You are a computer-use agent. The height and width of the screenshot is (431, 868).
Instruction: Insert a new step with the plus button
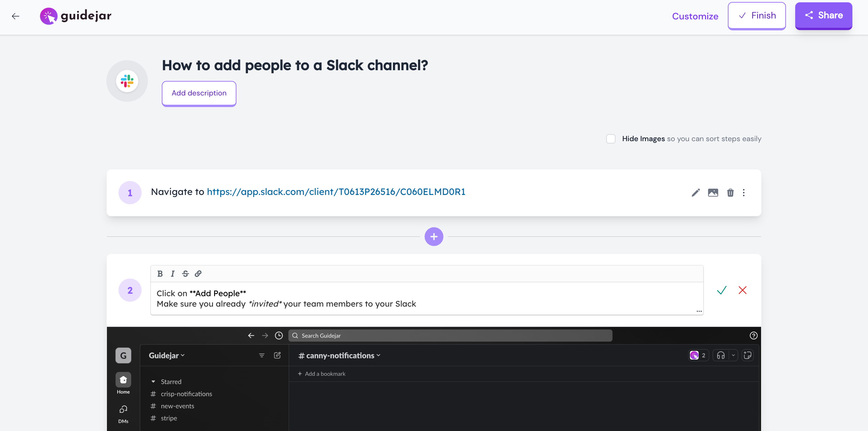[x=434, y=236]
